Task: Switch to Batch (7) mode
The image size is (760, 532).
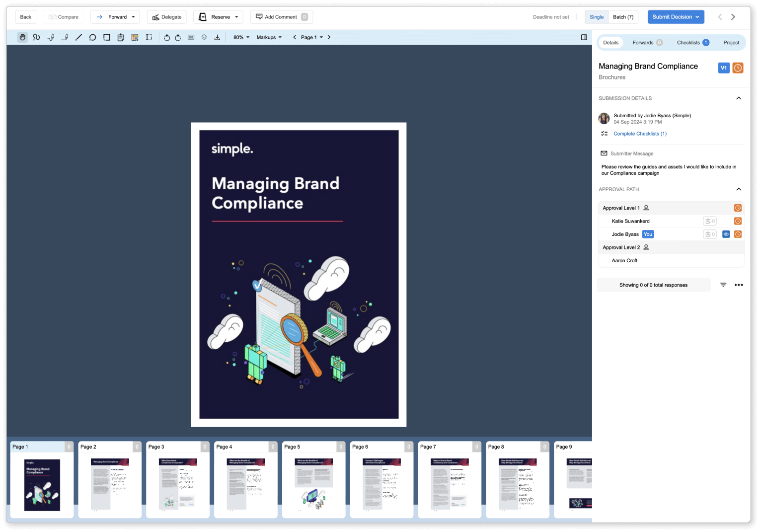Action: click(x=623, y=17)
